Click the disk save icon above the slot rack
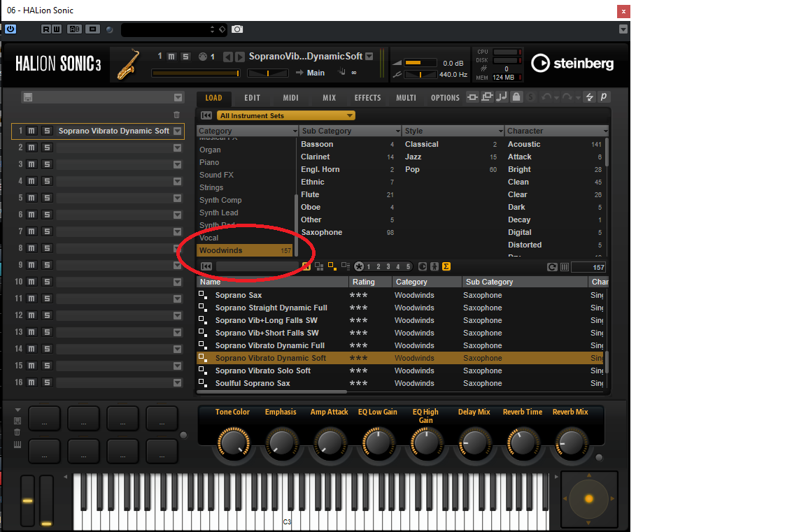 point(28,98)
